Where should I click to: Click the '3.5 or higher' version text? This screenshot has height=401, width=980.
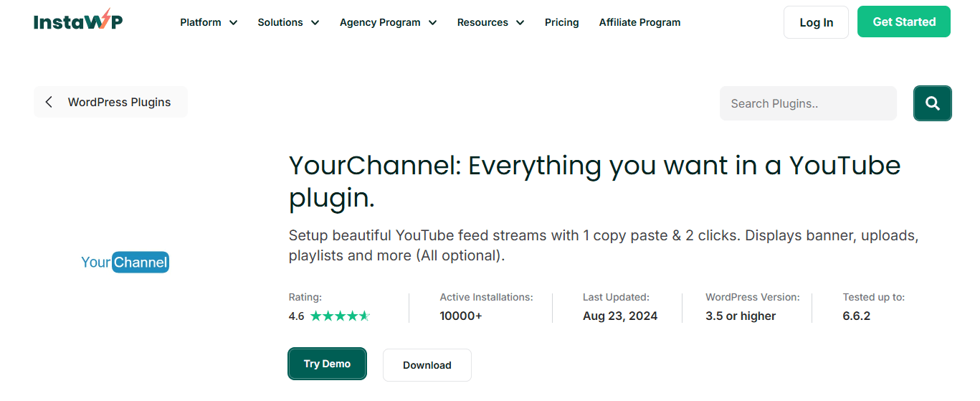741,316
